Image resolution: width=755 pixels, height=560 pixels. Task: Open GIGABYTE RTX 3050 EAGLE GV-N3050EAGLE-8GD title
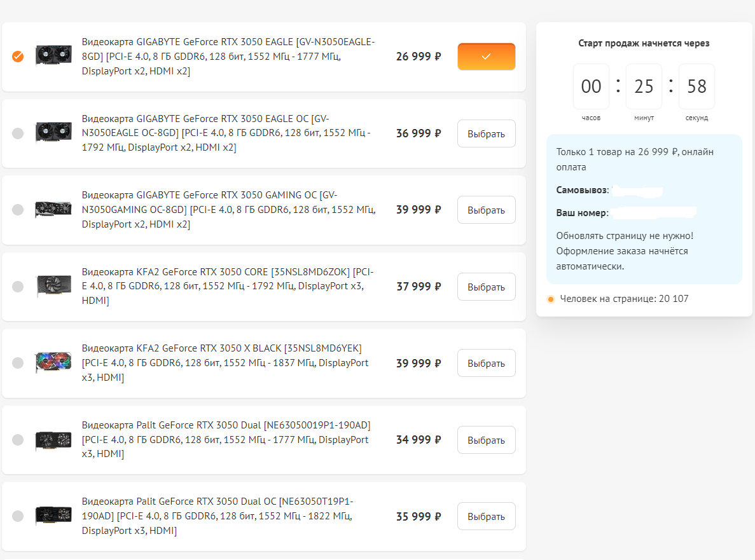point(228,57)
